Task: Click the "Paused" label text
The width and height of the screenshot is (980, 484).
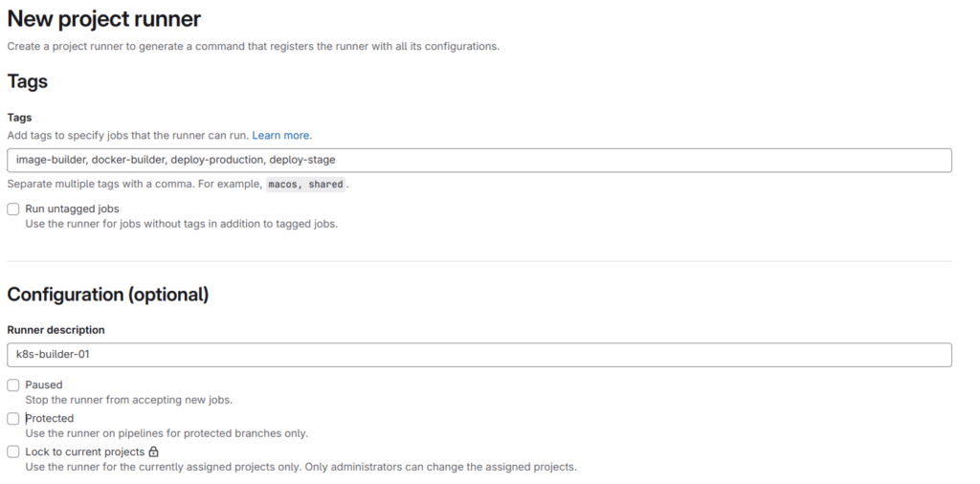Action: (44, 385)
